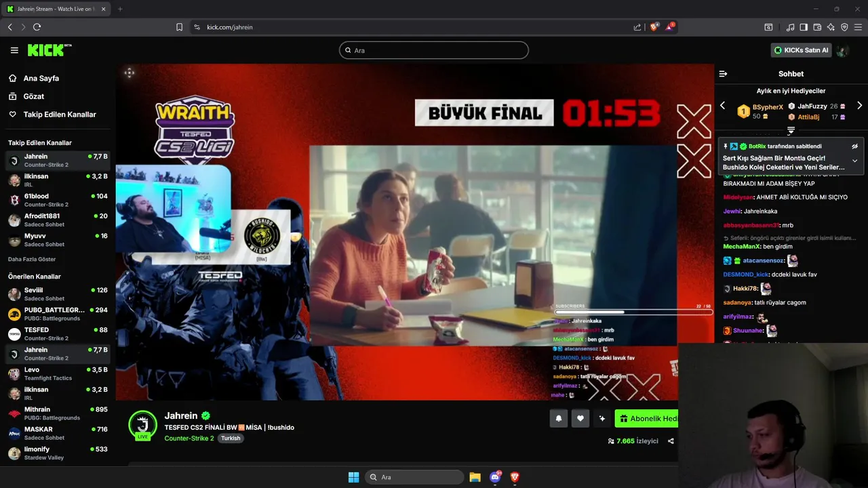Viewport: 868px width, 488px height.
Task: Hide the pinned BotRix message
Action: (854, 146)
